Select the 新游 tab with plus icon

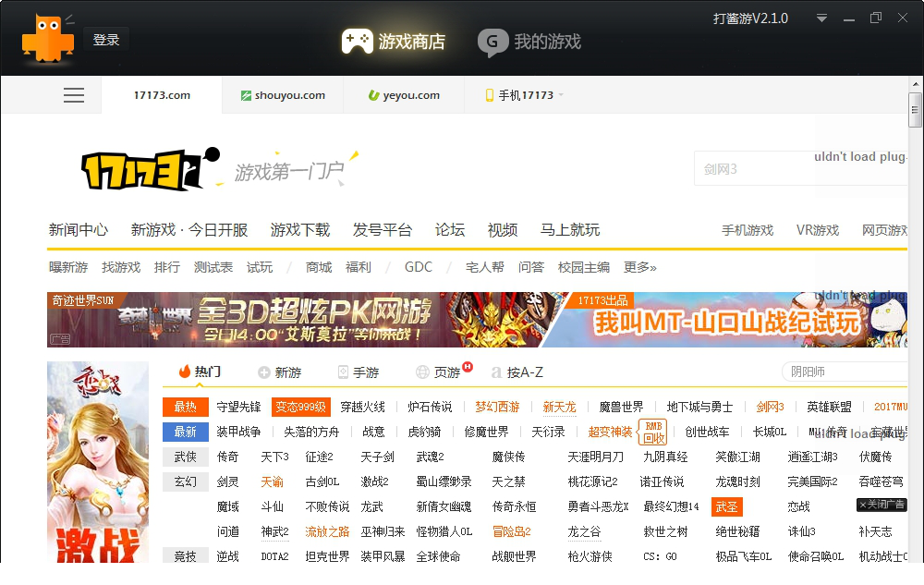tap(280, 372)
